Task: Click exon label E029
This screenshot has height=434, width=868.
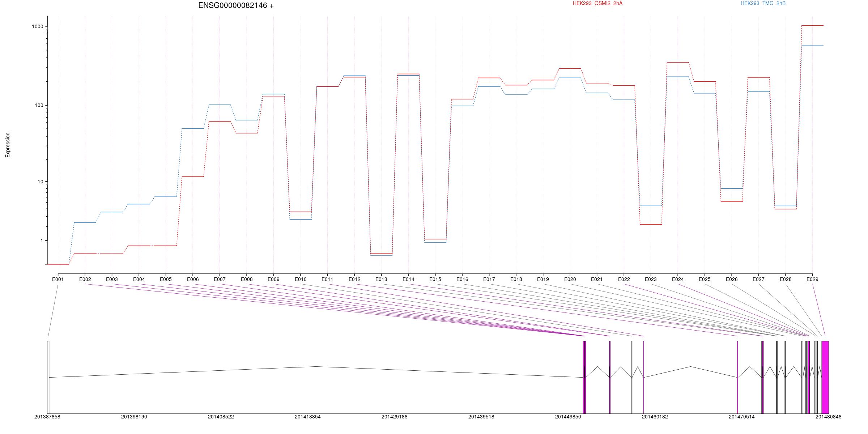Action: [x=812, y=279]
